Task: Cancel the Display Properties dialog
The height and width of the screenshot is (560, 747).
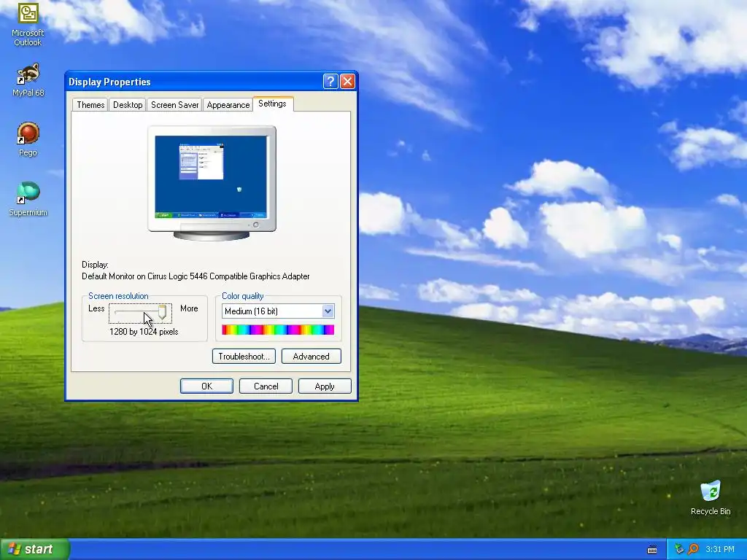Action: 266,386
